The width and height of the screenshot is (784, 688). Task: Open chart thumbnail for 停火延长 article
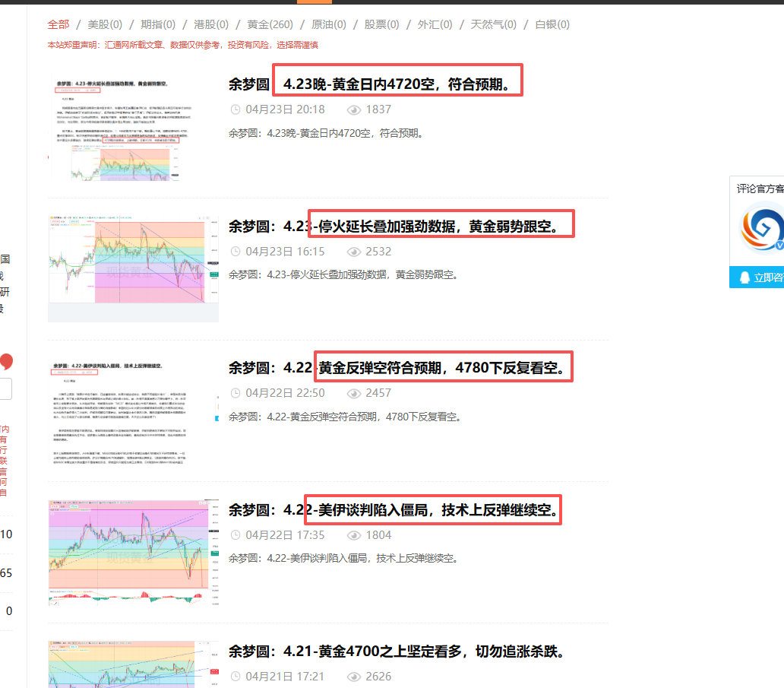[x=134, y=268]
